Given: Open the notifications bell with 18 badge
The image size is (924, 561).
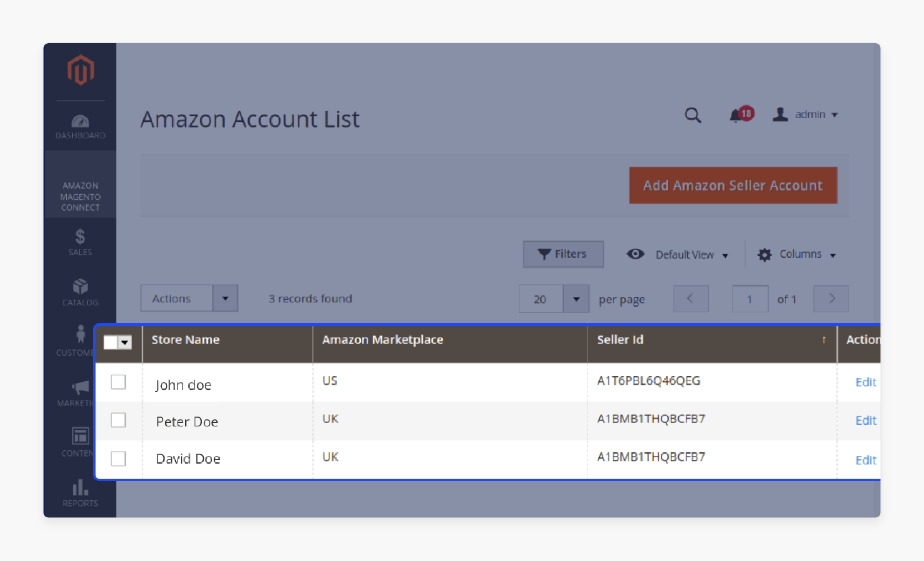Looking at the screenshot, I should pos(741,114).
